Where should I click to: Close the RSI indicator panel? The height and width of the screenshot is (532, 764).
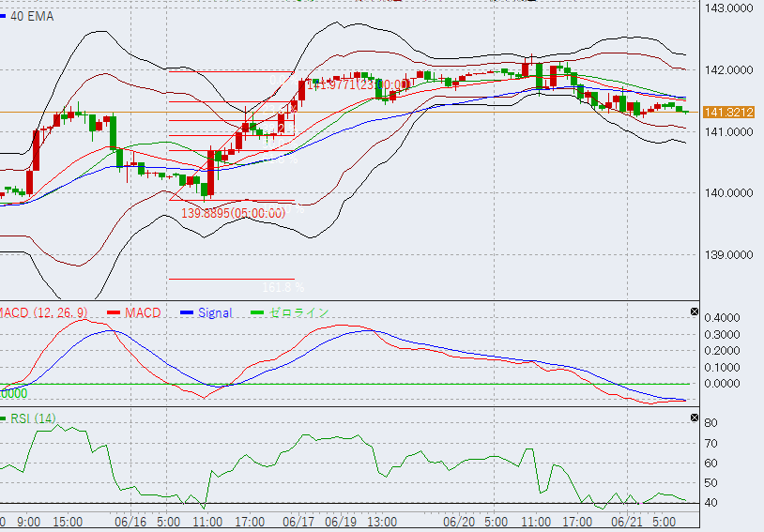tap(694, 417)
